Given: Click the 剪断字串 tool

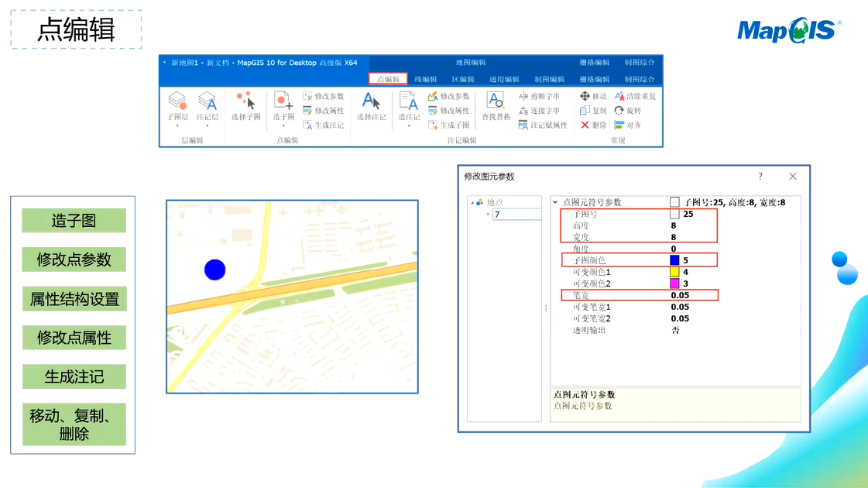Looking at the screenshot, I should point(539,96).
